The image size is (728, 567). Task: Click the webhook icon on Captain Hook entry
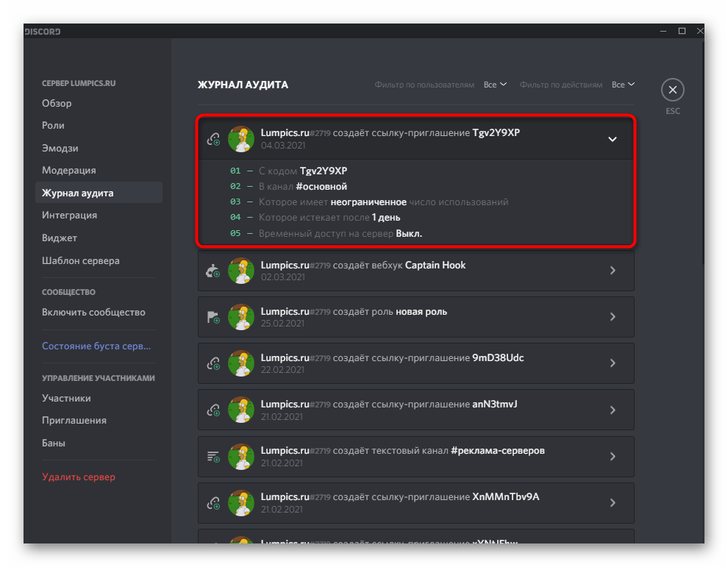point(213,271)
